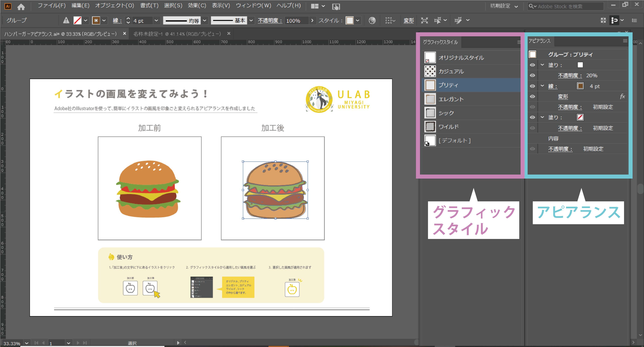Viewport: 644px width, 347px height.
Task: Click the brown stroke color swatch in Appearance
Action: coord(580,86)
